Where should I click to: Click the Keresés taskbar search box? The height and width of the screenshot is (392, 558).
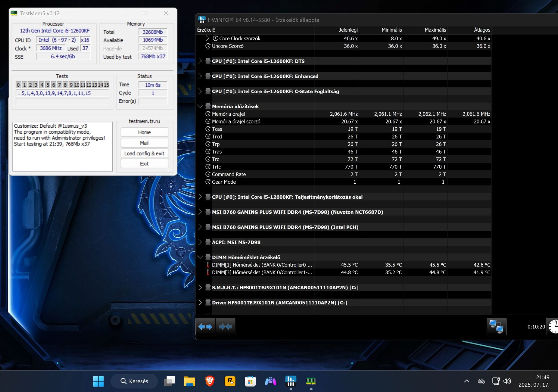coord(134,381)
